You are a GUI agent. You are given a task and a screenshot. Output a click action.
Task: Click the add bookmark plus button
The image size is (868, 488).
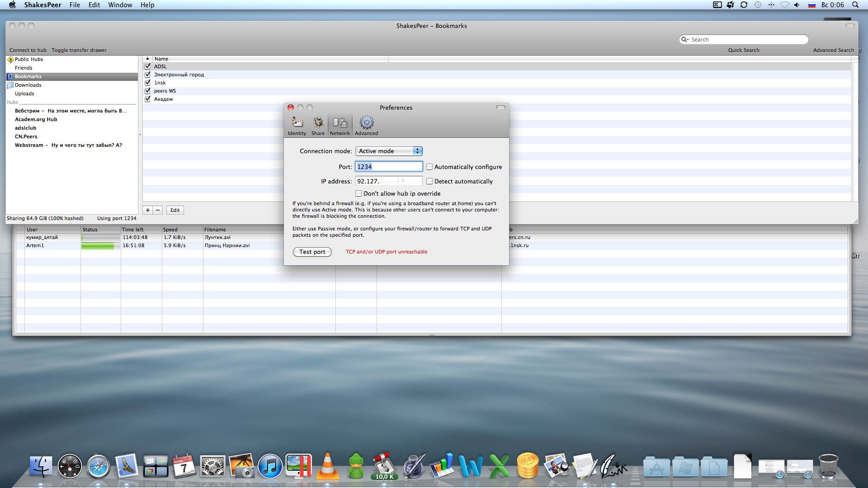[x=147, y=210]
